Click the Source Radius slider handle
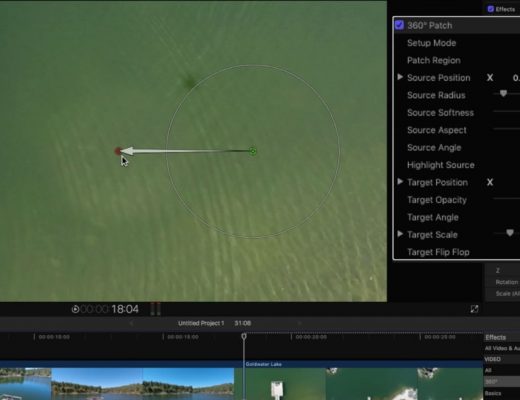 pos(503,94)
